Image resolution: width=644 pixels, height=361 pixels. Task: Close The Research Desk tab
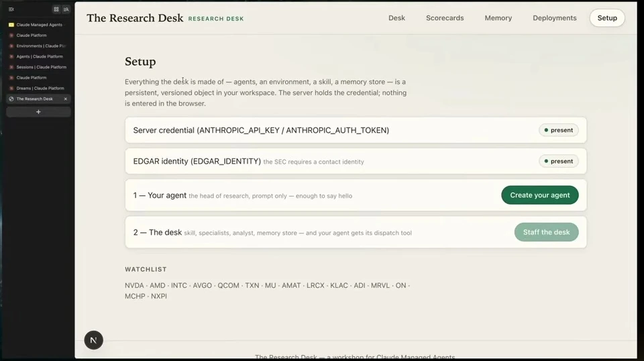tap(65, 99)
